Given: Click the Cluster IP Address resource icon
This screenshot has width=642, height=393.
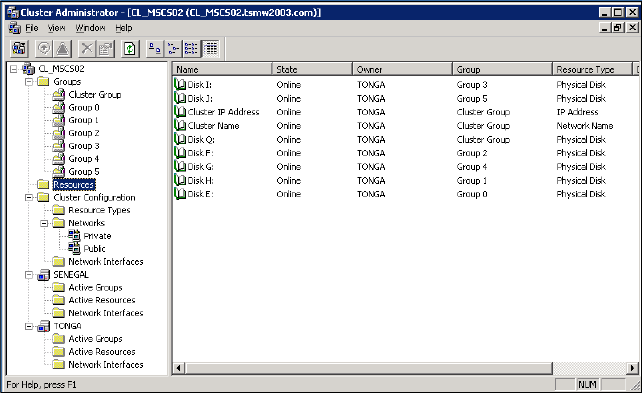Looking at the screenshot, I should point(180,112).
